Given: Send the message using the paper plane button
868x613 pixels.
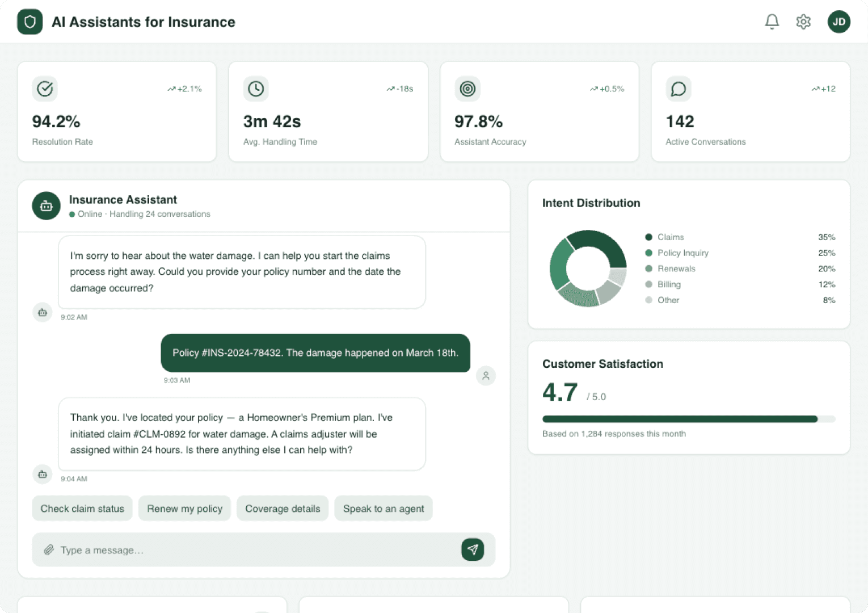Looking at the screenshot, I should (473, 549).
